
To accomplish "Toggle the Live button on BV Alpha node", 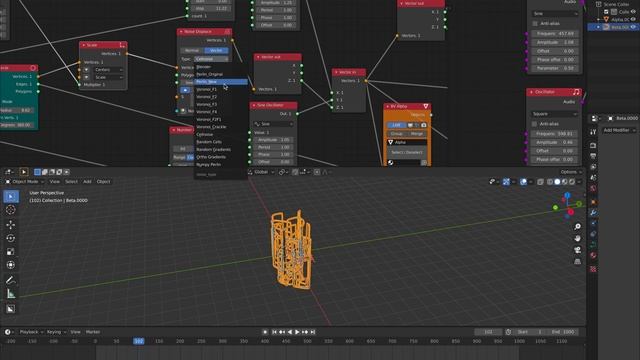I will 396,125.
